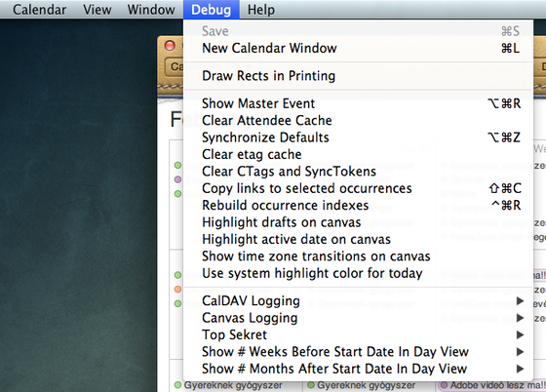The width and height of the screenshot is (546, 392).
Task: Enable Show time zone transitions on canvas
Action: [358, 256]
